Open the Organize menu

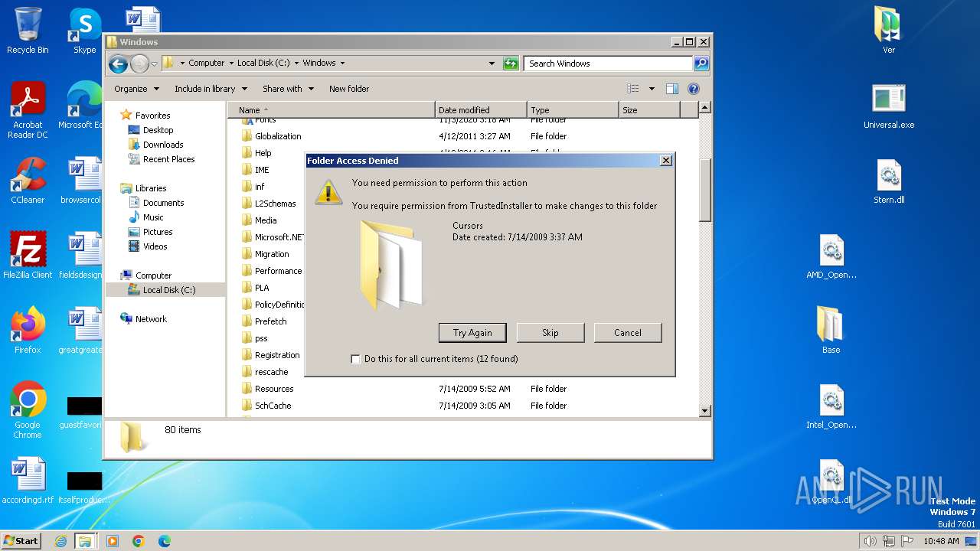(136, 89)
